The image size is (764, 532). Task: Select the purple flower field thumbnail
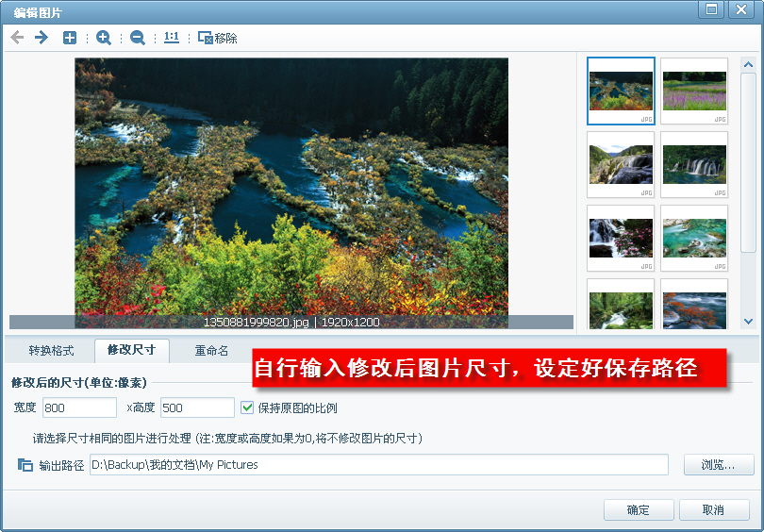[x=694, y=91]
